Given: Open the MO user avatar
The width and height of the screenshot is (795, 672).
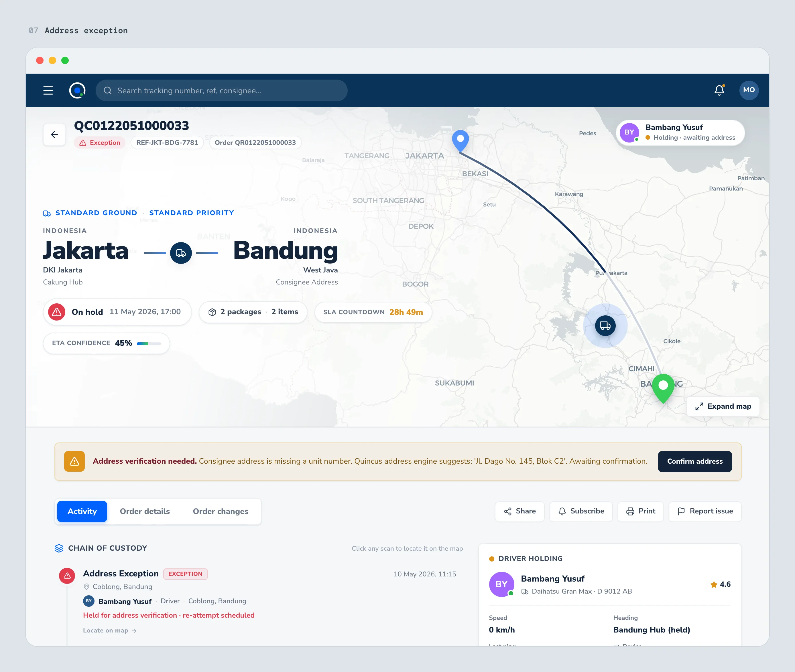Looking at the screenshot, I should click(x=749, y=90).
